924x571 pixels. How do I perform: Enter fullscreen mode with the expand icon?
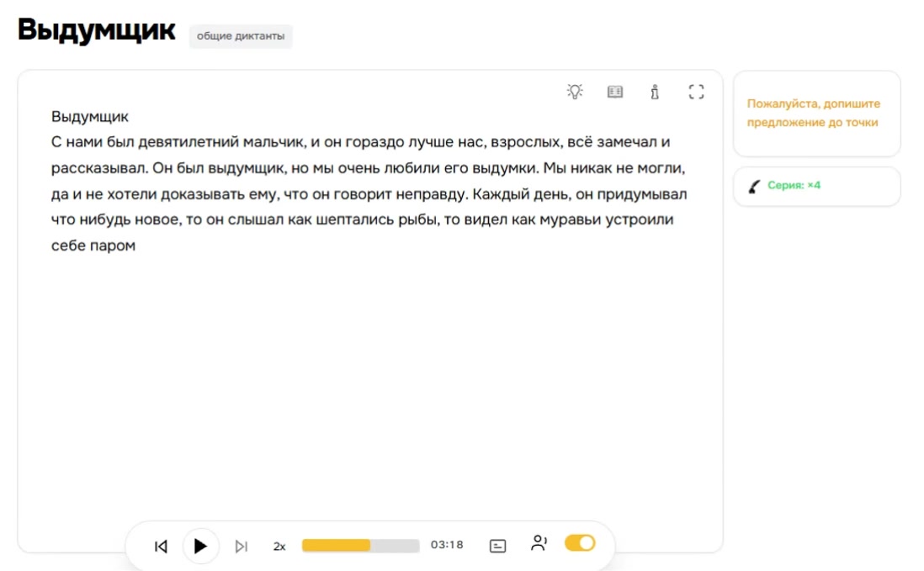coord(696,92)
